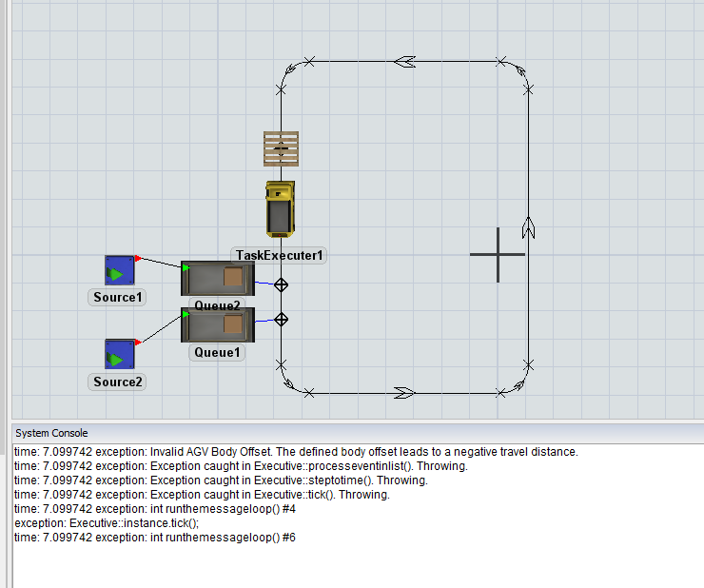Click the upward arrow on the right path
The height and width of the screenshot is (588, 704).
click(x=529, y=227)
